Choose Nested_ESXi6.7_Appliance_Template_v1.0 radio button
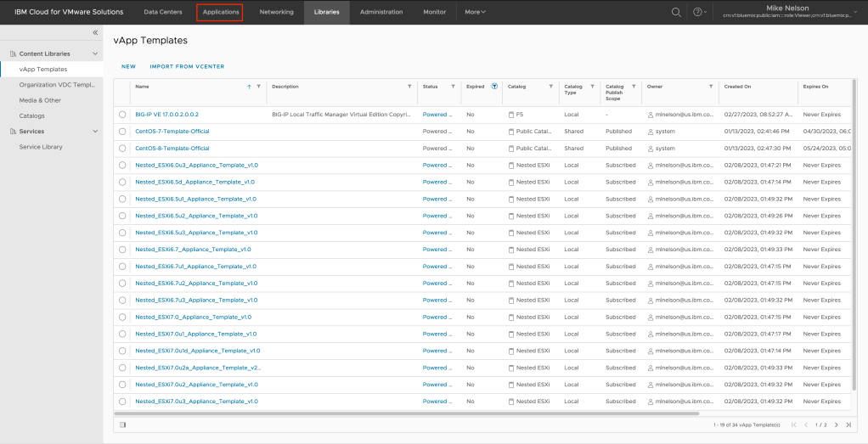Screen dimensions: 868x444 pyautogui.click(x=122, y=250)
